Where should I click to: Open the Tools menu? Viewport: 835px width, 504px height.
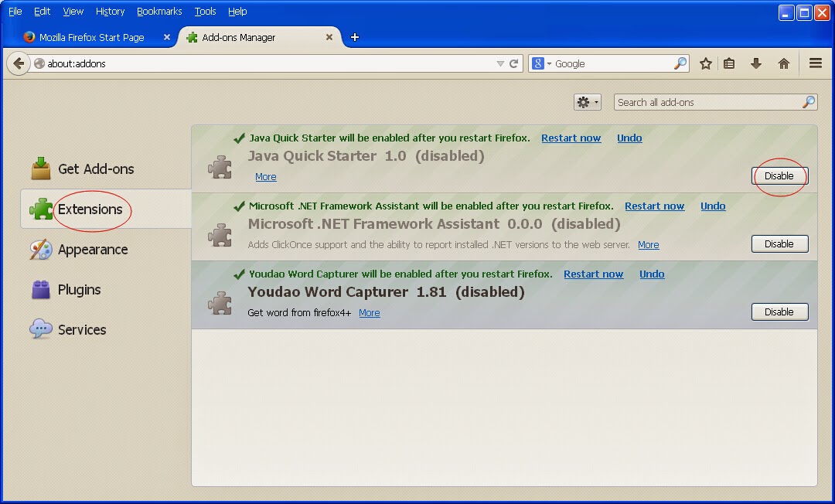205,11
